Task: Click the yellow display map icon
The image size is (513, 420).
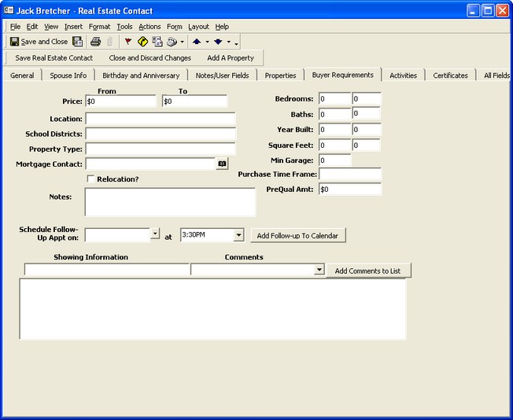Action: [x=142, y=42]
